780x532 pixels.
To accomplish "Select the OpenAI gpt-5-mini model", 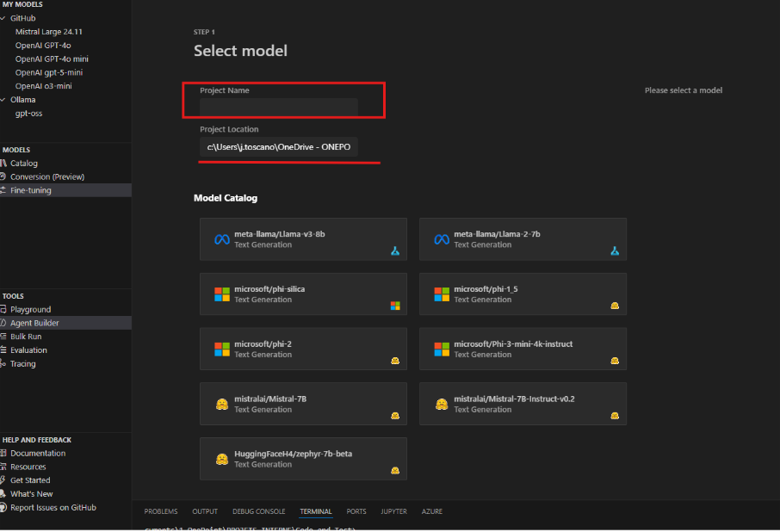I will click(49, 72).
